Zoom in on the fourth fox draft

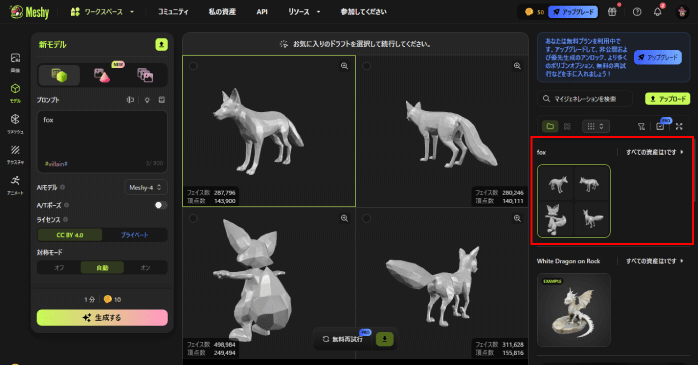point(517,219)
